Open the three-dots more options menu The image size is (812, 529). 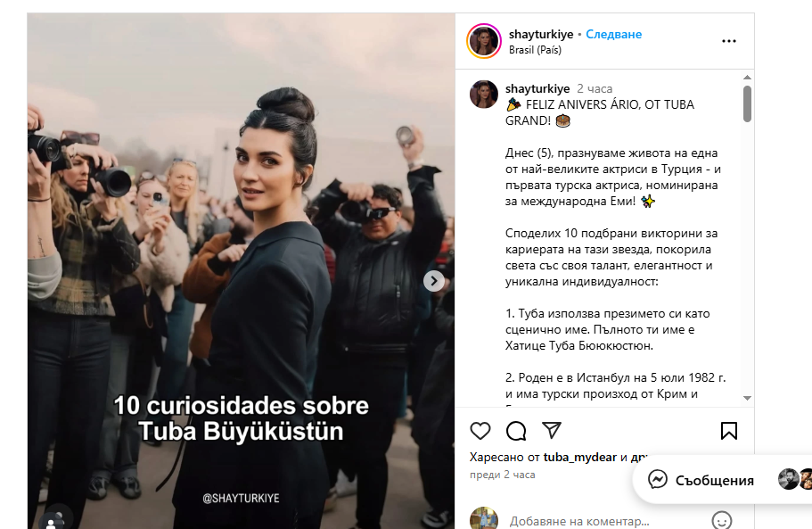click(728, 41)
